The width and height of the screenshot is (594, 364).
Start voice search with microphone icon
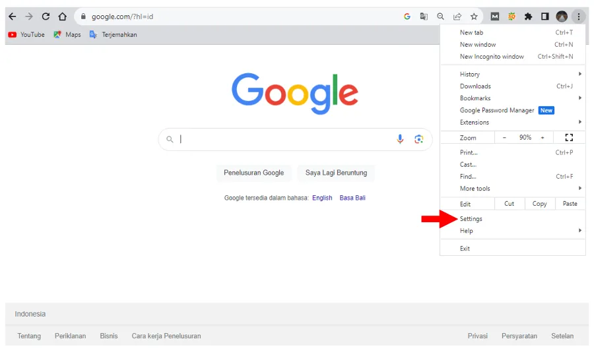tap(400, 139)
